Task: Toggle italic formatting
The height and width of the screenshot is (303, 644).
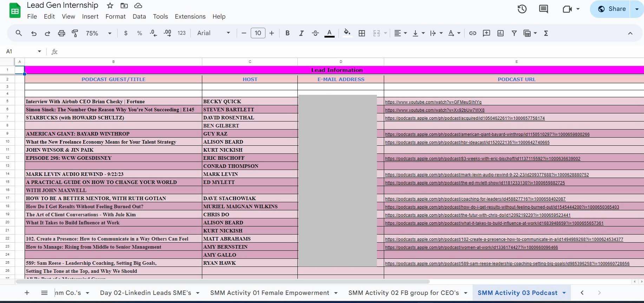Action: [x=301, y=33]
